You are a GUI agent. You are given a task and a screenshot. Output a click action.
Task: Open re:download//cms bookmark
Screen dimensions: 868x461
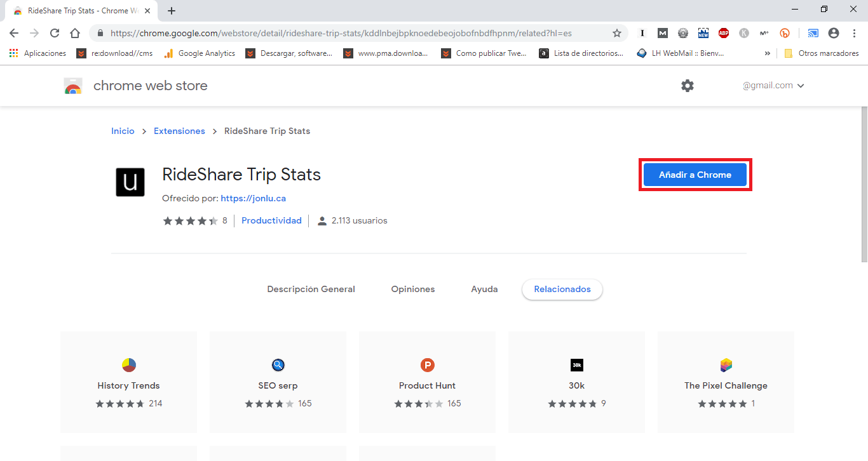click(x=115, y=53)
